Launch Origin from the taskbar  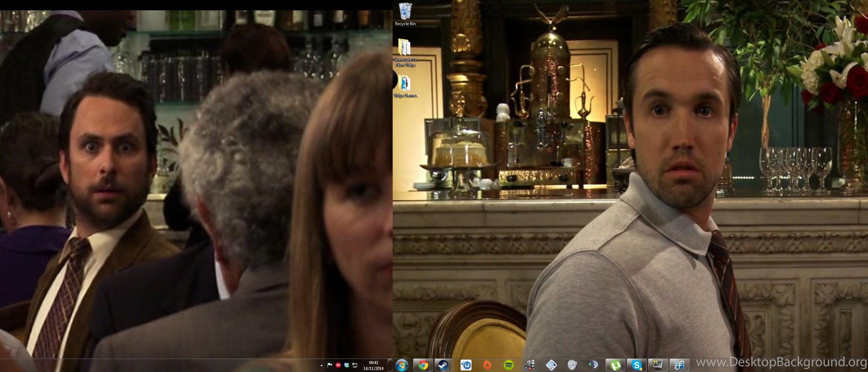point(487,365)
